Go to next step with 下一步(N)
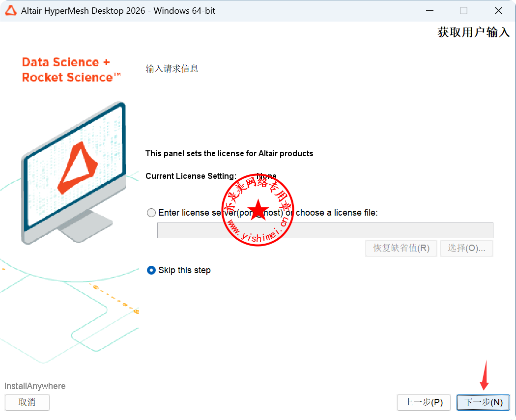 [x=483, y=402]
